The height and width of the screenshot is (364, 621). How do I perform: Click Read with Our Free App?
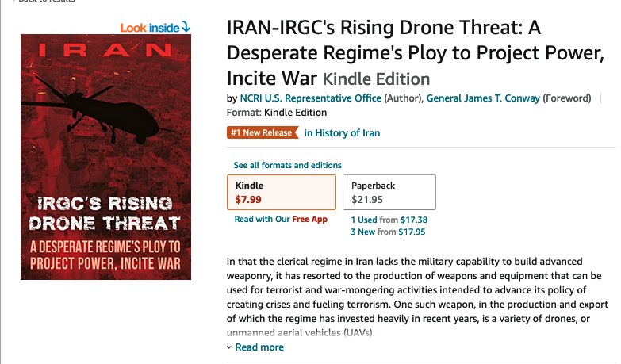pos(281,220)
